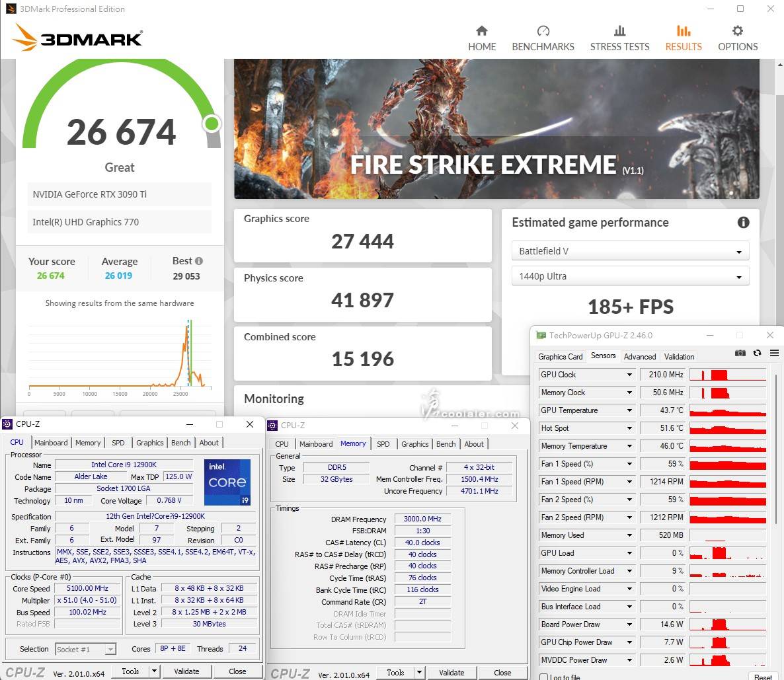Open Tools dropdown arrow in CPU-Z Memory window
This screenshot has width=784, height=680.
pyautogui.click(x=420, y=673)
